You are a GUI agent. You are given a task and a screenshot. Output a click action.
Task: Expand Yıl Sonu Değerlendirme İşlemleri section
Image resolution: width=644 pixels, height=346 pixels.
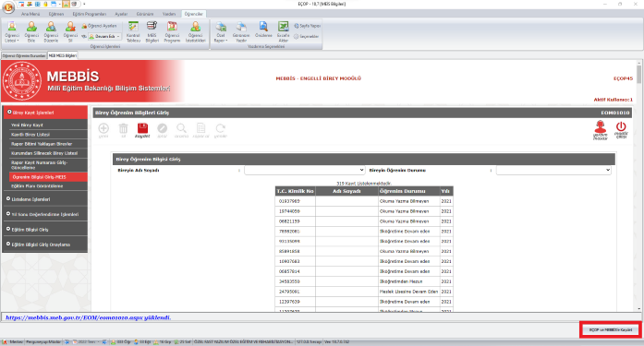tap(45, 214)
